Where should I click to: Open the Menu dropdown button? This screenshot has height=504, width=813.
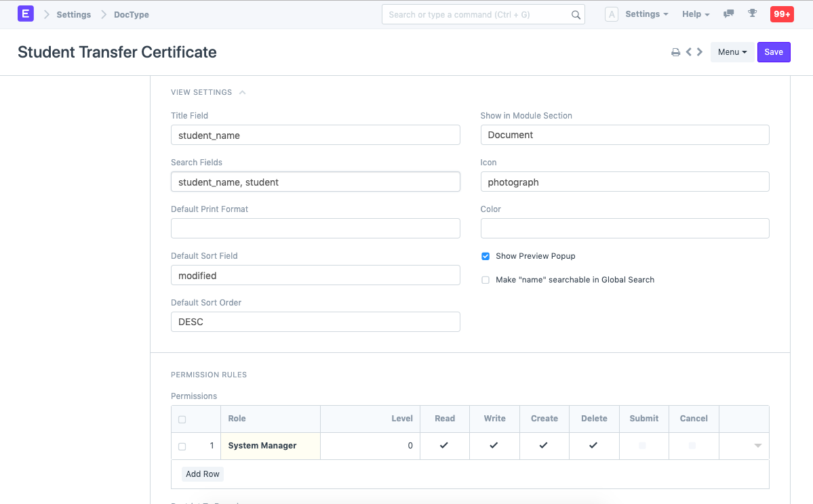[x=732, y=52]
